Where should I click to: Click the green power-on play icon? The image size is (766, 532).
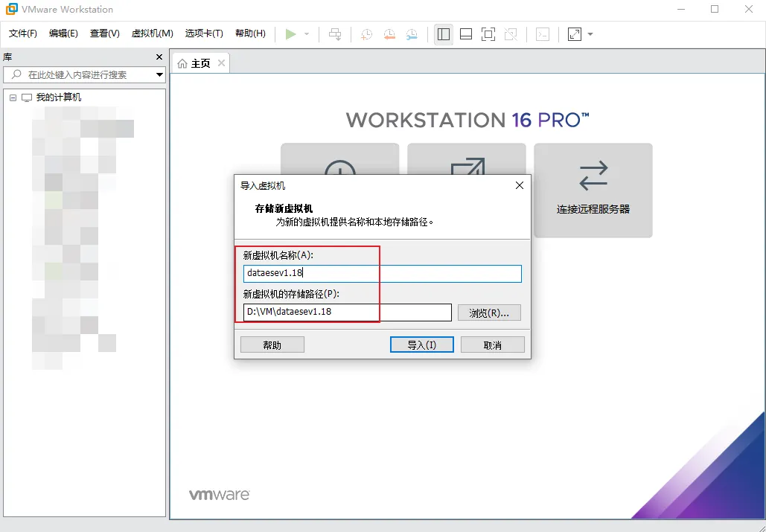(290, 34)
